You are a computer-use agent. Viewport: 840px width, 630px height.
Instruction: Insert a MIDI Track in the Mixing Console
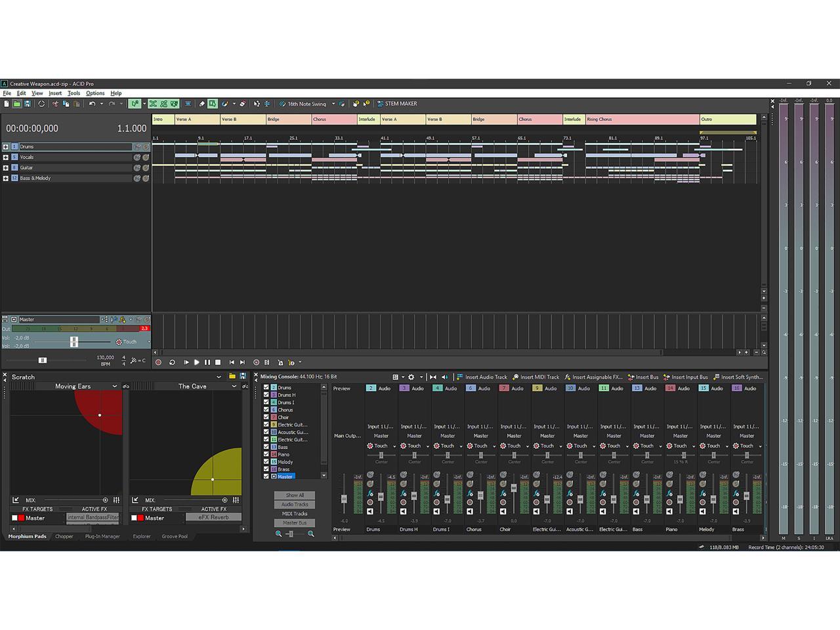[539, 377]
